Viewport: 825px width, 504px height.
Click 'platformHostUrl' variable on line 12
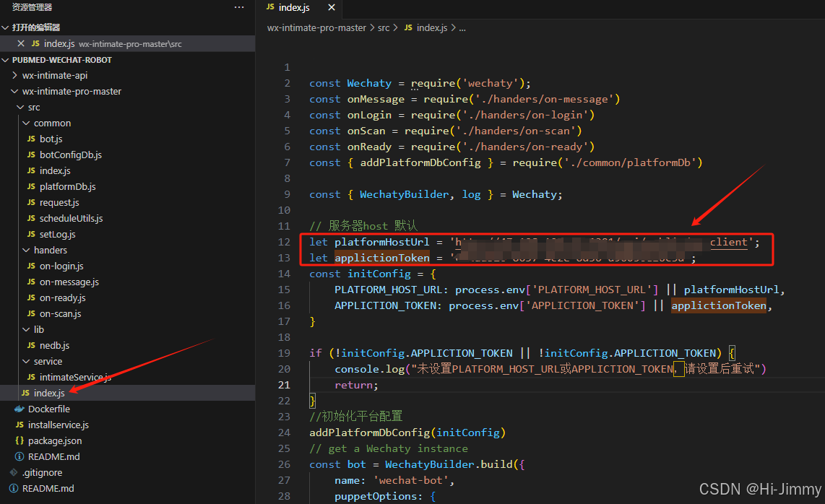tap(382, 242)
